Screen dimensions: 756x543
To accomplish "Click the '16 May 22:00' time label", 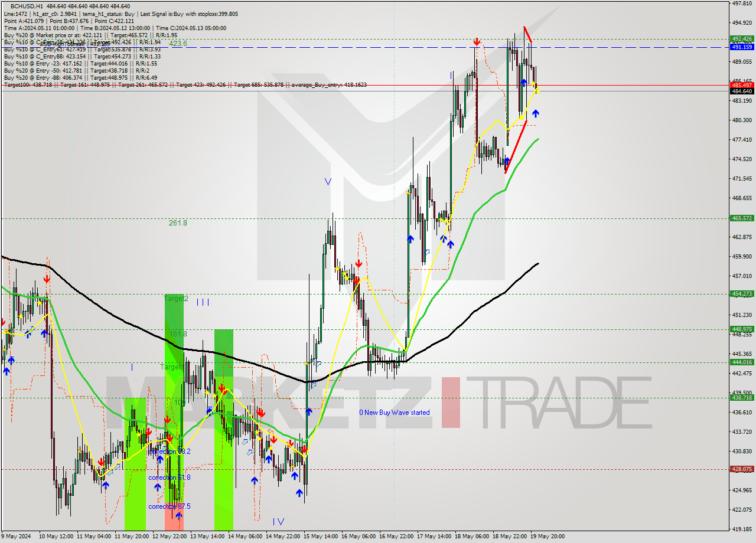I will pyautogui.click(x=396, y=537).
